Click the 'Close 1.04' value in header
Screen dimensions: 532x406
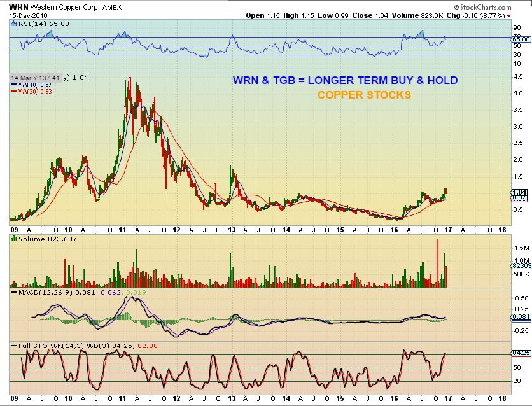point(370,15)
